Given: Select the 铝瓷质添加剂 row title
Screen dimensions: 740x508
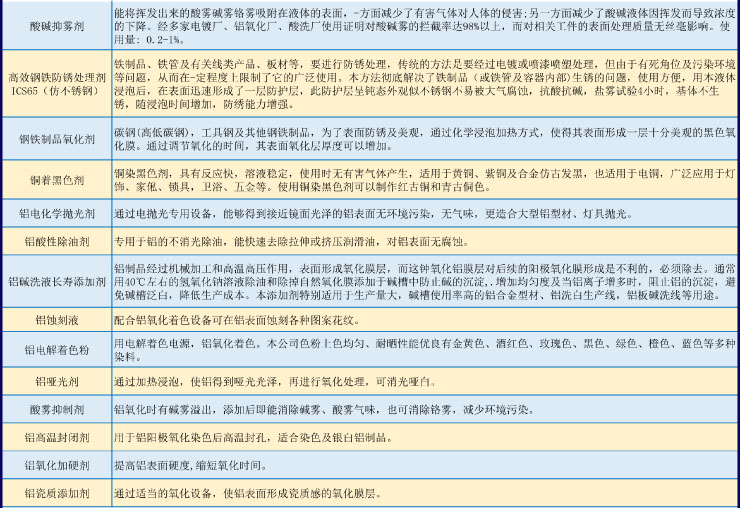Looking at the screenshot, I should click(x=55, y=494).
